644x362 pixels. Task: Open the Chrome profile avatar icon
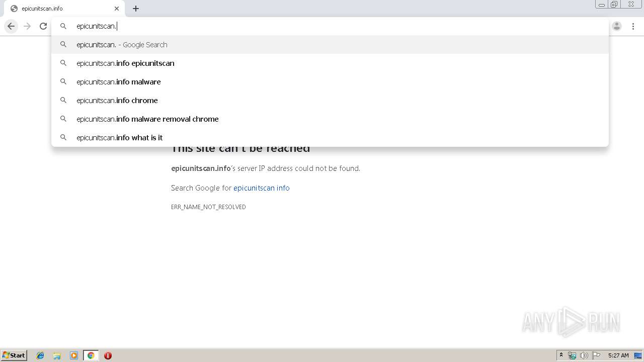(x=617, y=26)
